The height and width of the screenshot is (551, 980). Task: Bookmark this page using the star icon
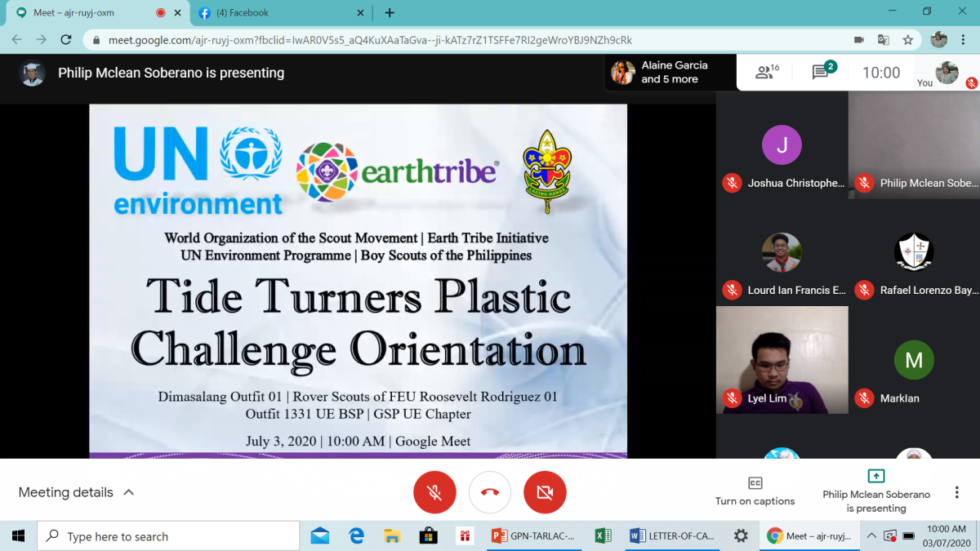point(908,38)
